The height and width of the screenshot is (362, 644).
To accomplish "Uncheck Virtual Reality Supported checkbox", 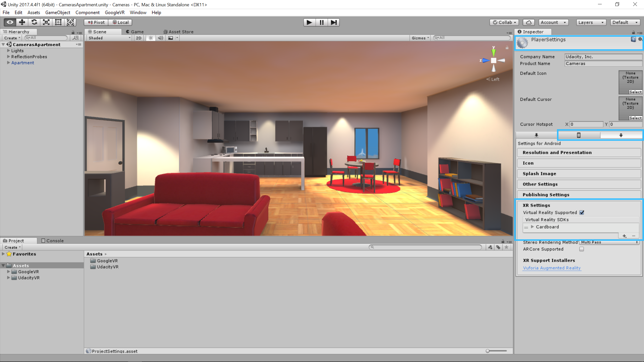I will point(582,212).
